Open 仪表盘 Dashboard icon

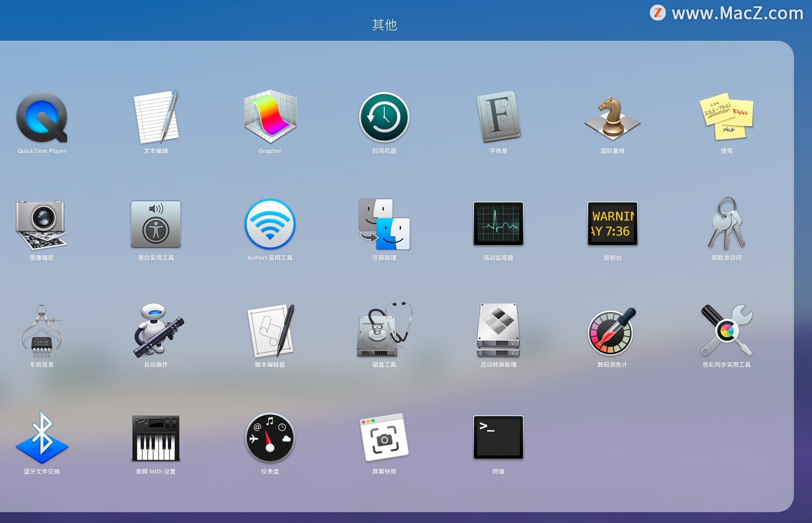click(x=270, y=438)
